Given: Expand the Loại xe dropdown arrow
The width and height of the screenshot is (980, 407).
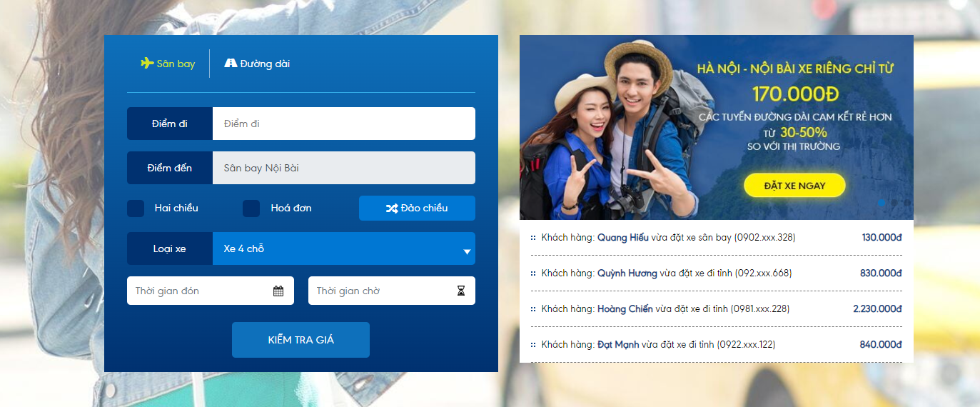Looking at the screenshot, I should point(467,251).
